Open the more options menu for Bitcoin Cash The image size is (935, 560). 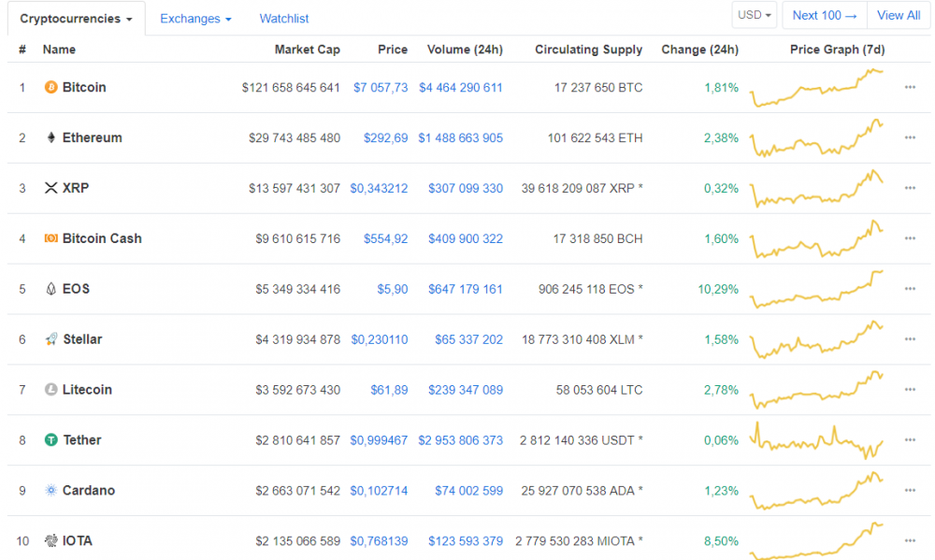[x=910, y=238]
